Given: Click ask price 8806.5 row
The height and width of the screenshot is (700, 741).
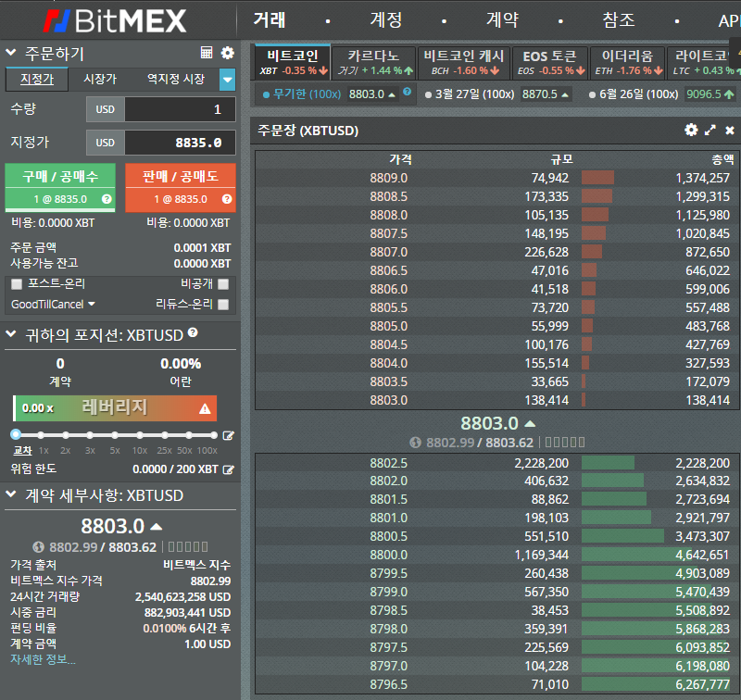Looking at the screenshot, I should (x=496, y=270).
